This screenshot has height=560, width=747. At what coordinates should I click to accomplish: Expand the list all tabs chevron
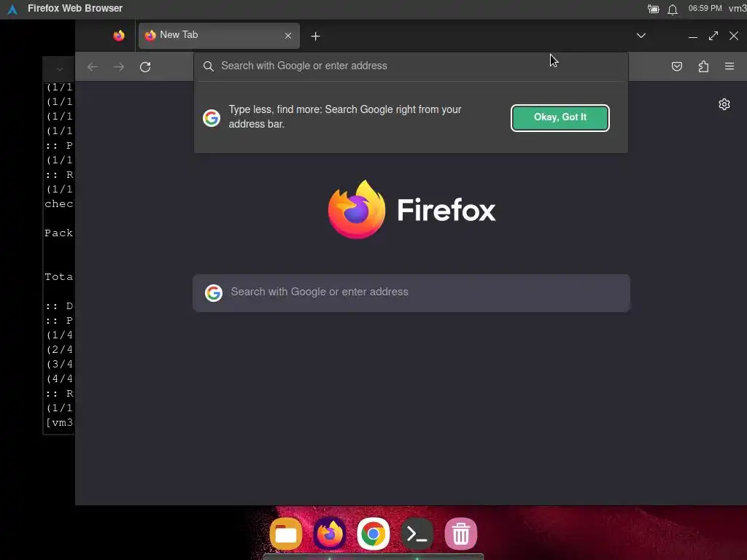[640, 36]
